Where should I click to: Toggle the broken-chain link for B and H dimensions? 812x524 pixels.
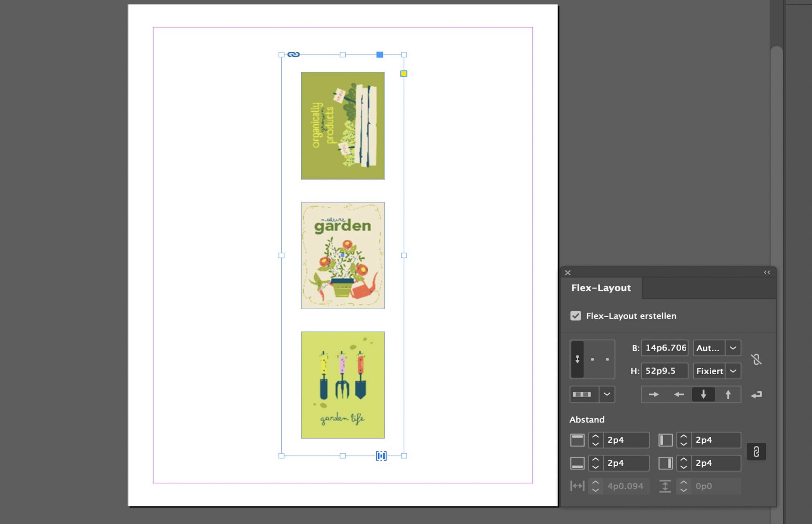757,359
